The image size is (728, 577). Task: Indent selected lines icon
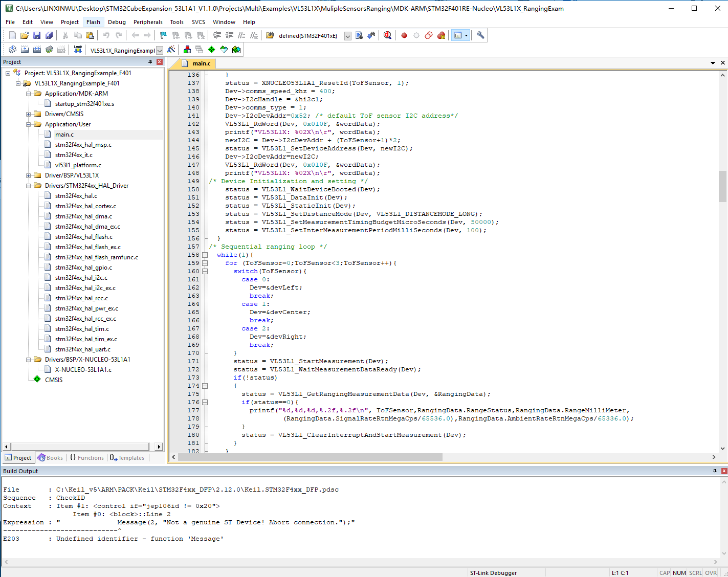217,35
